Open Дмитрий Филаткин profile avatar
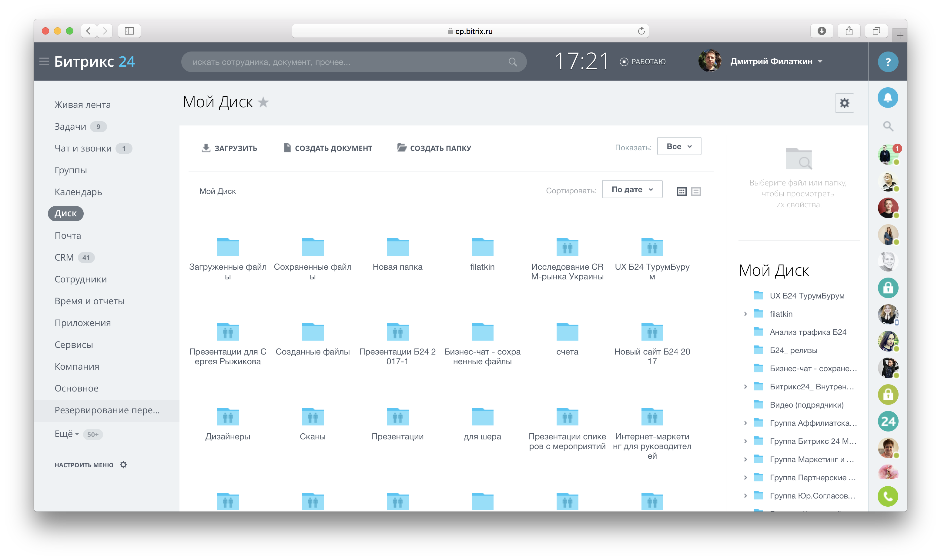 (x=709, y=61)
